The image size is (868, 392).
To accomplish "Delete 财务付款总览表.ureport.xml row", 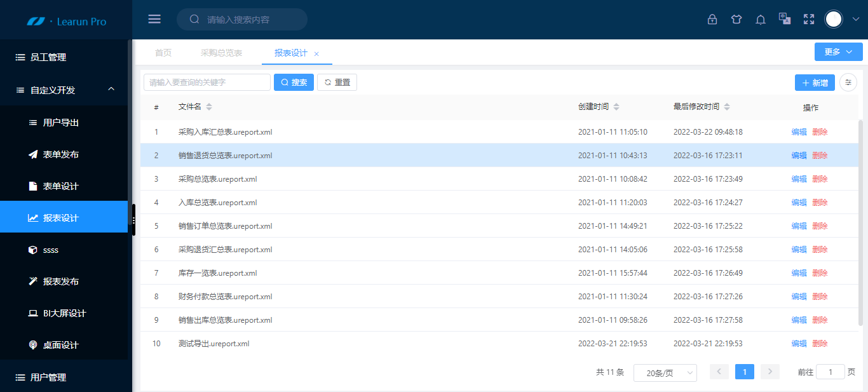I will [x=820, y=297].
